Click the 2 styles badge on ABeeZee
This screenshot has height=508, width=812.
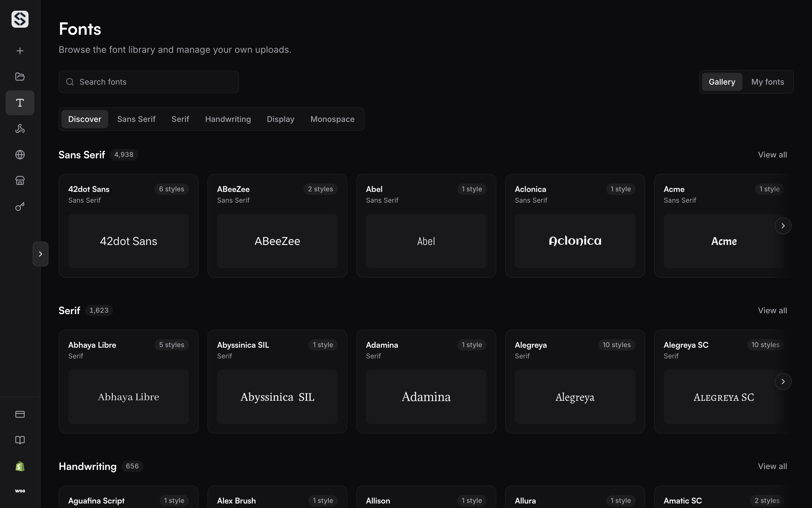(321, 189)
